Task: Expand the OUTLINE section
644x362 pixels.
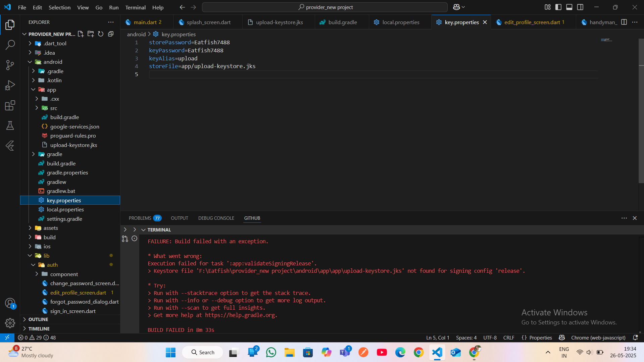Action: point(38,319)
